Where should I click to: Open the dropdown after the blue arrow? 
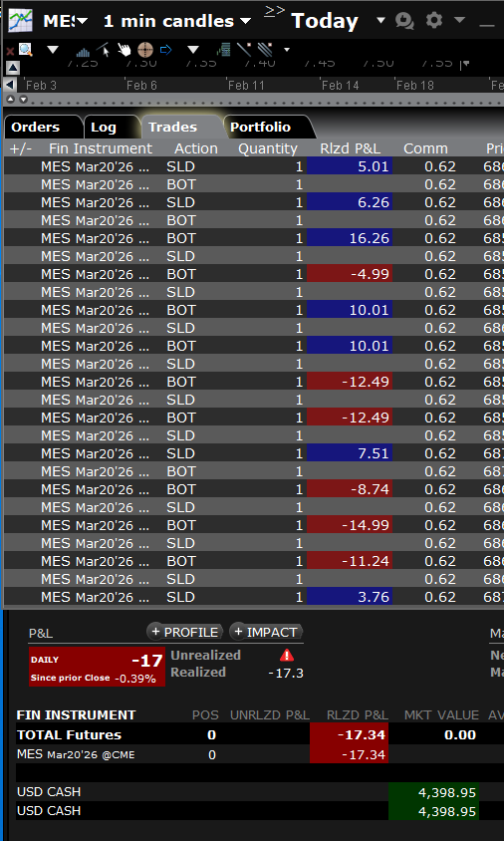pyautogui.click(x=193, y=50)
